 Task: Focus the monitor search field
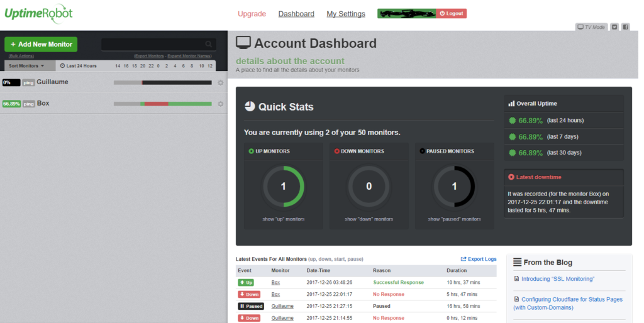[158, 45]
